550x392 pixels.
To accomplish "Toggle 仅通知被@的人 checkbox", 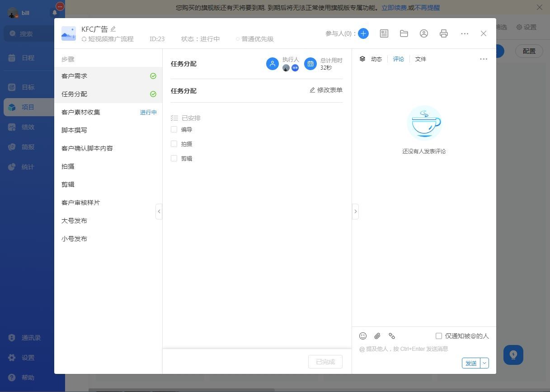I will click(x=439, y=336).
